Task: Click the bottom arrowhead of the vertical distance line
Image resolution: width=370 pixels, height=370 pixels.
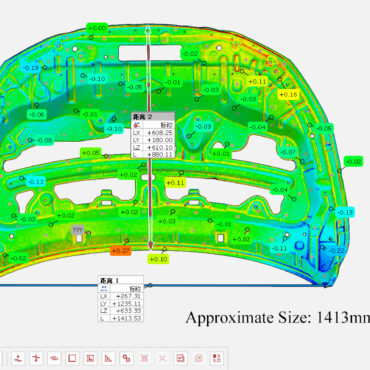Action: tap(150, 246)
